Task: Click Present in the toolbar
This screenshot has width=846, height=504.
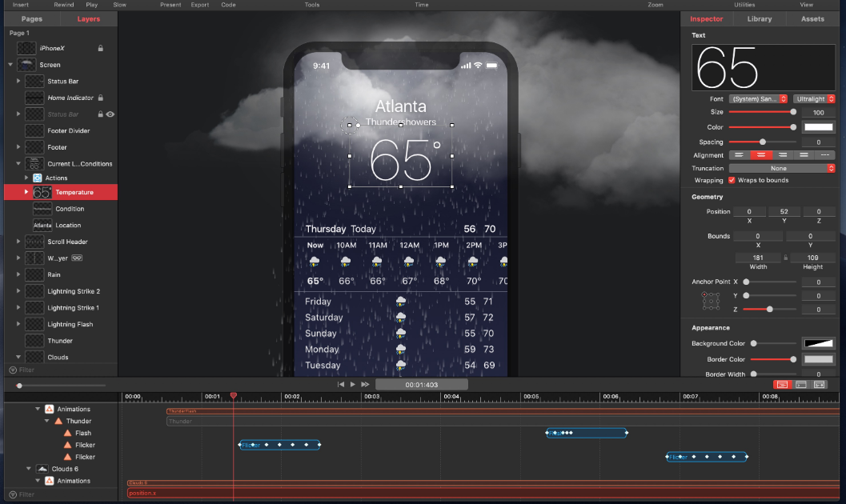Action: pyautogui.click(x=170, y=4)
